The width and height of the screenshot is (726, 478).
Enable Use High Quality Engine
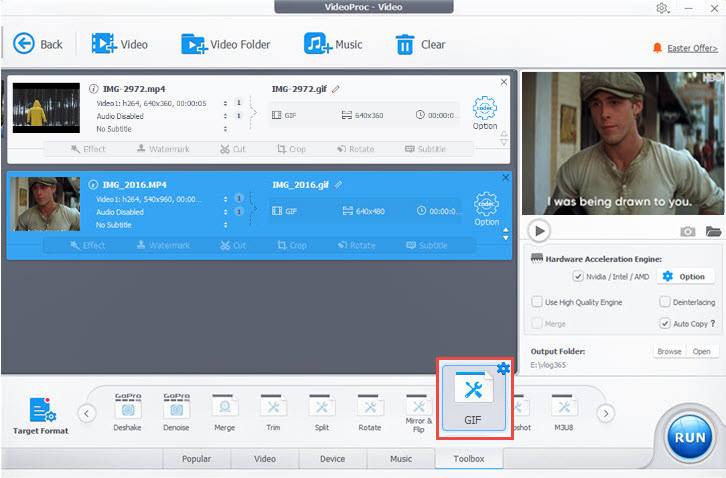click(x=537, y=301)
